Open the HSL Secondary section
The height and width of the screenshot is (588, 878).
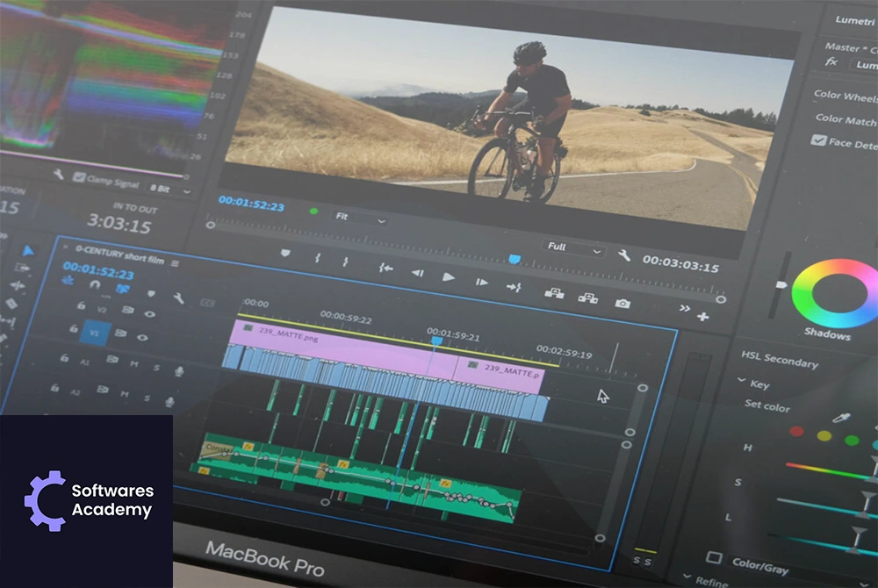[780, 360]
